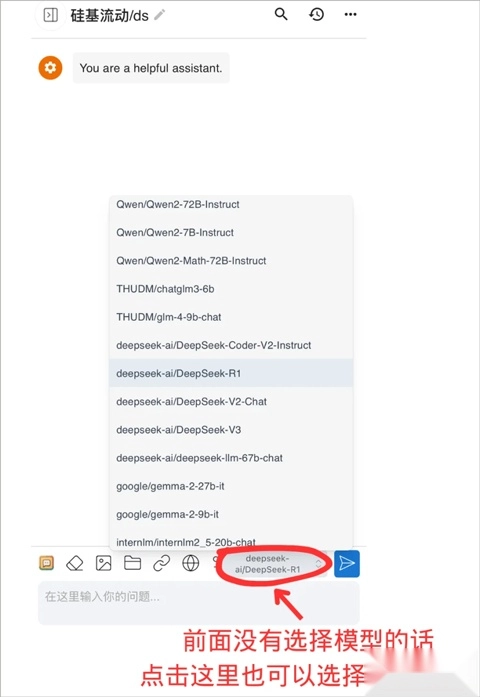
Task: Pick THUDM/glm-4-9b-chat in the list
Action: click(x=231, y=317)
